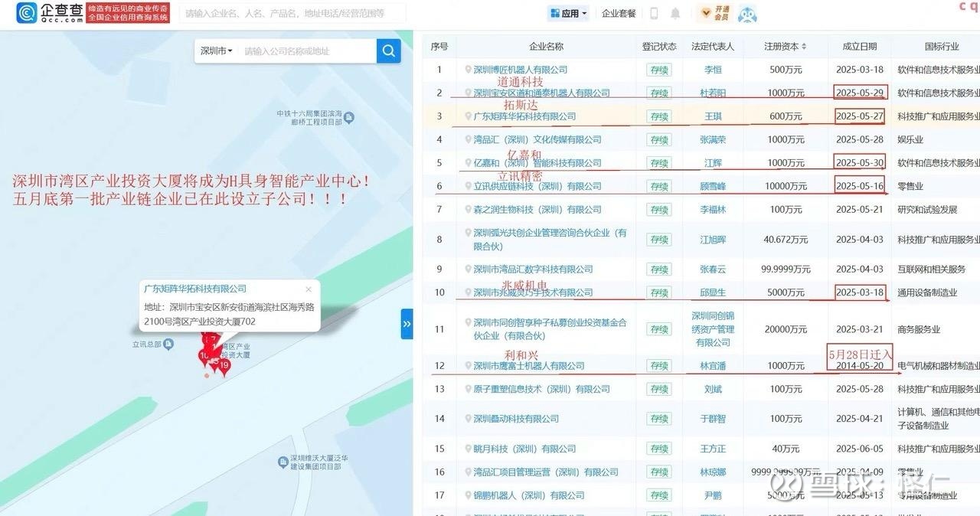
Task: Open company 深圳市鹰富士机器人有限公司
Action: tap(528, 366)
